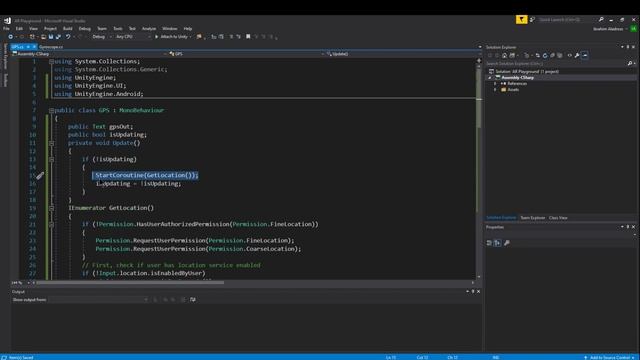Click Properties panel Categorized icon

coord(489,243)
